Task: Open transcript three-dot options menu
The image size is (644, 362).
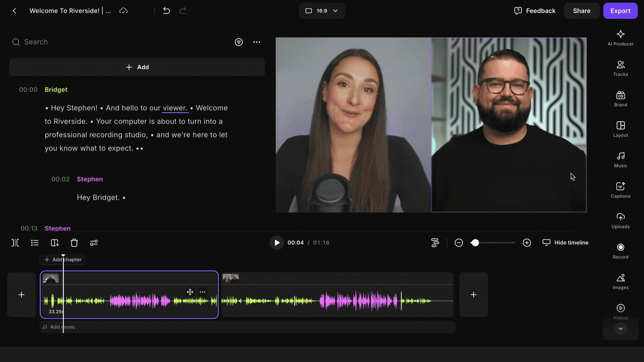Action: click(257, 42)
